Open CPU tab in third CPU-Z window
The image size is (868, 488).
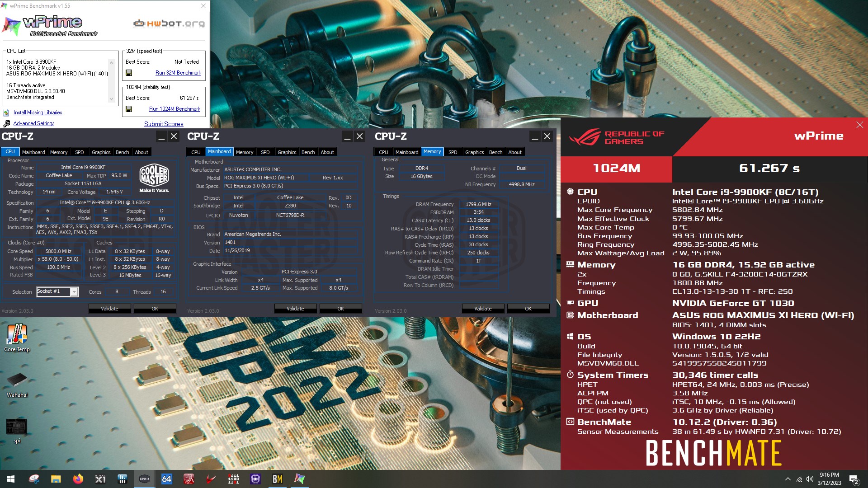tap(383, 152)
